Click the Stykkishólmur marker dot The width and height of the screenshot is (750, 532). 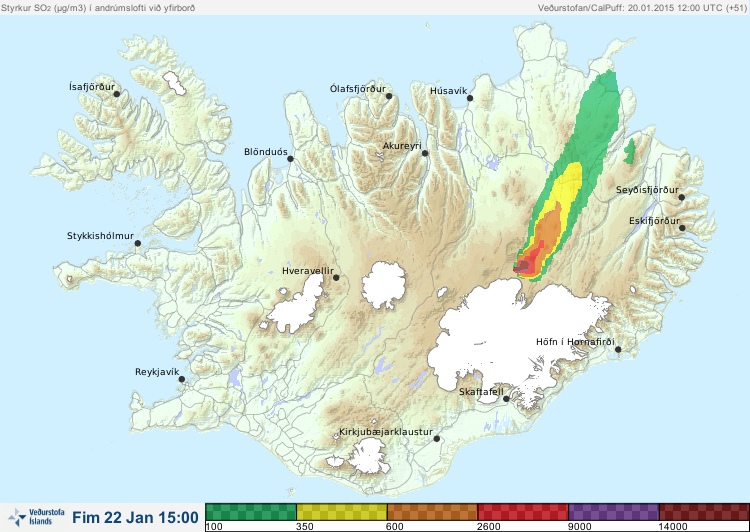pyautogui.click(x=138, y=244)
